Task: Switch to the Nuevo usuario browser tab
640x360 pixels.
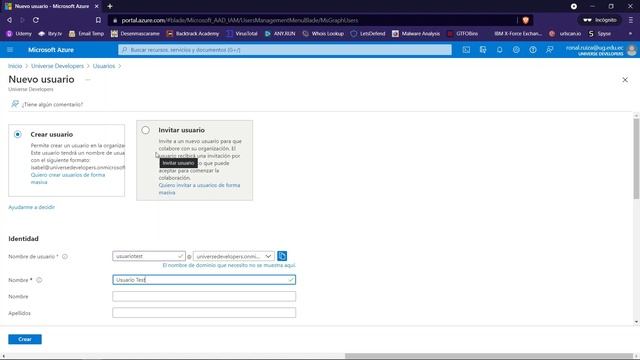Action: [x=52, y=6]
